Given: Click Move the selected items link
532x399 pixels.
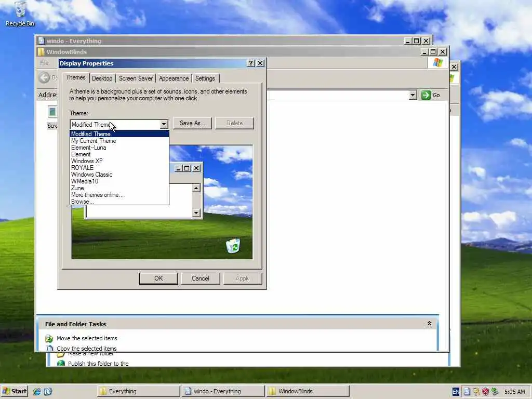Looking at the screenshot, I should pos(87,338).
